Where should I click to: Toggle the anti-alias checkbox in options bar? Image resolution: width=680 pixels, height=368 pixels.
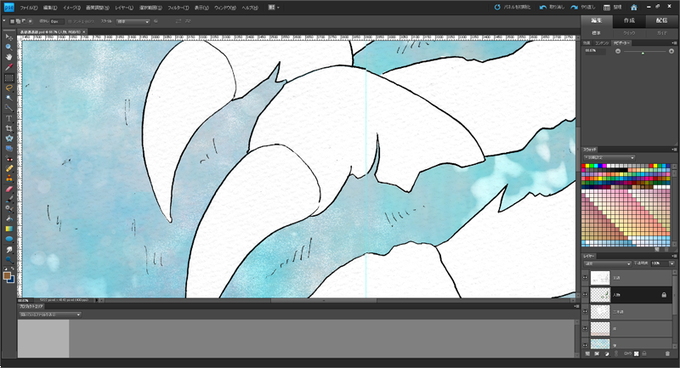[x=70, y=21]
